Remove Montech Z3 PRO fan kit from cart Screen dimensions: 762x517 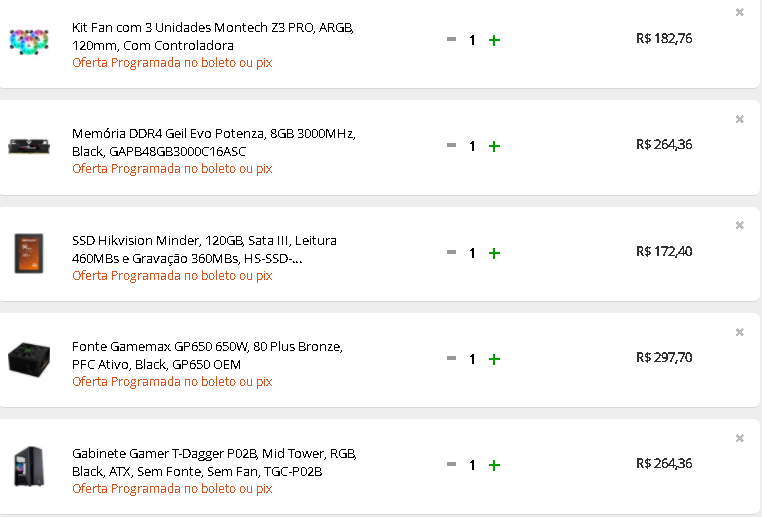click(x=740, y=12)
